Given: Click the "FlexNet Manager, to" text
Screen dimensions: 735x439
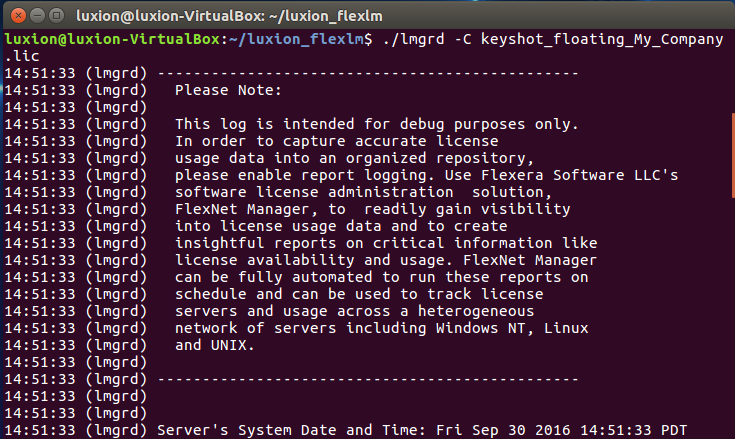Looking at the screenshot, I should tap(260, 209).
